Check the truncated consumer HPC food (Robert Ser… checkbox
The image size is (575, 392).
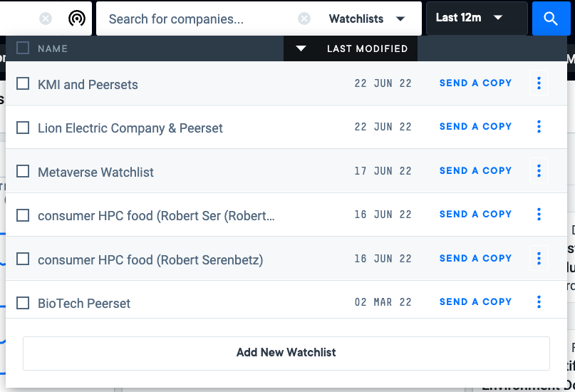23,215
